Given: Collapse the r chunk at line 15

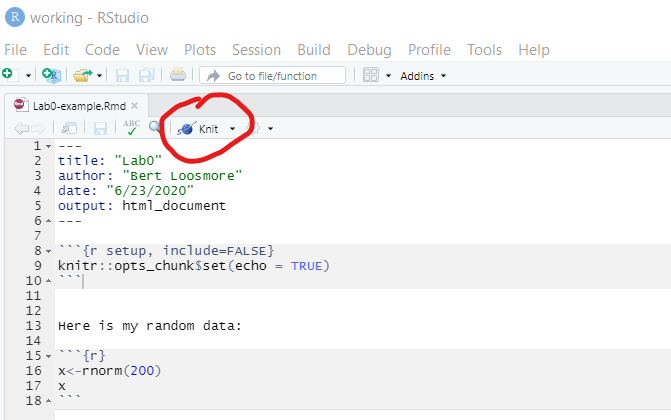Looking at the screenshot, I should tap(48, 356).
